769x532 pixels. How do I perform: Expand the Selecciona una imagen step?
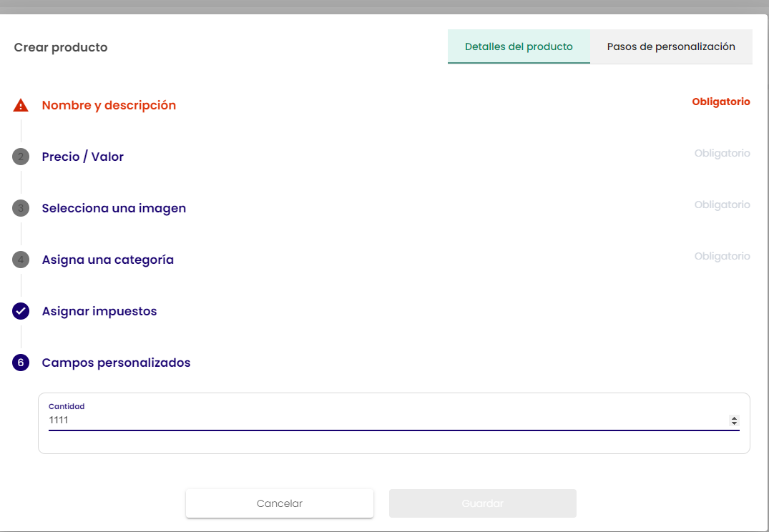(x=114, y=208)
